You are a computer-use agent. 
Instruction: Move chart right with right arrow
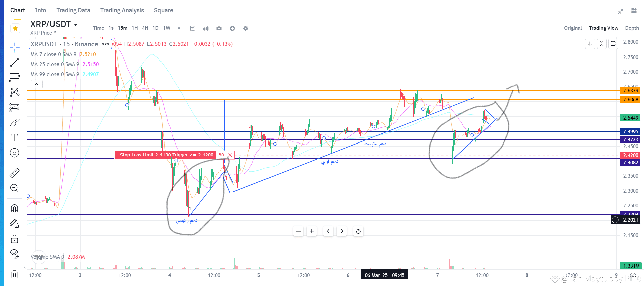[342, 231]
